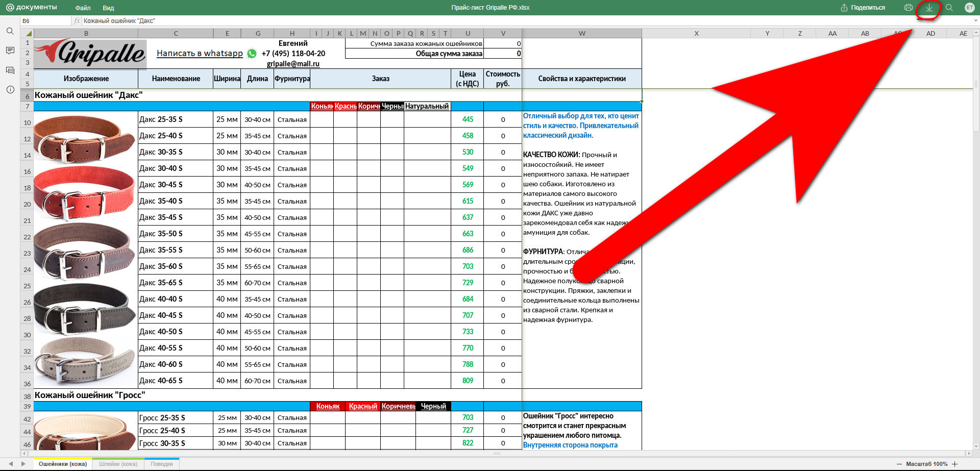Screen dimensions: 980x471
Task: Click the price cell 809
Action: 468,381
